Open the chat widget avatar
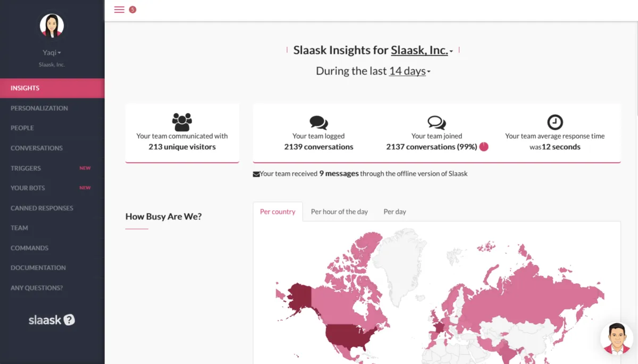Image resolution: width=638 pixels, height=364 pixels. (x=617, y=338)
